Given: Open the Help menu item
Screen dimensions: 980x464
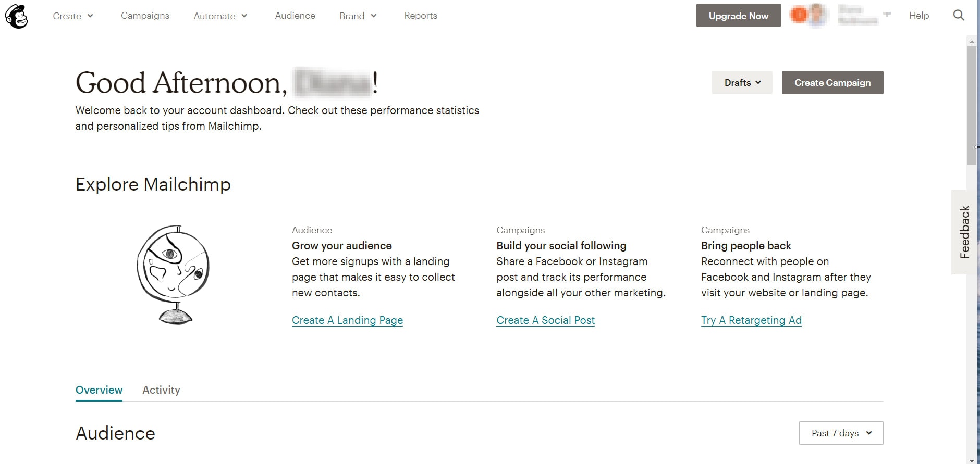Looking at the screenshot, I should click(x=919, y=16).
